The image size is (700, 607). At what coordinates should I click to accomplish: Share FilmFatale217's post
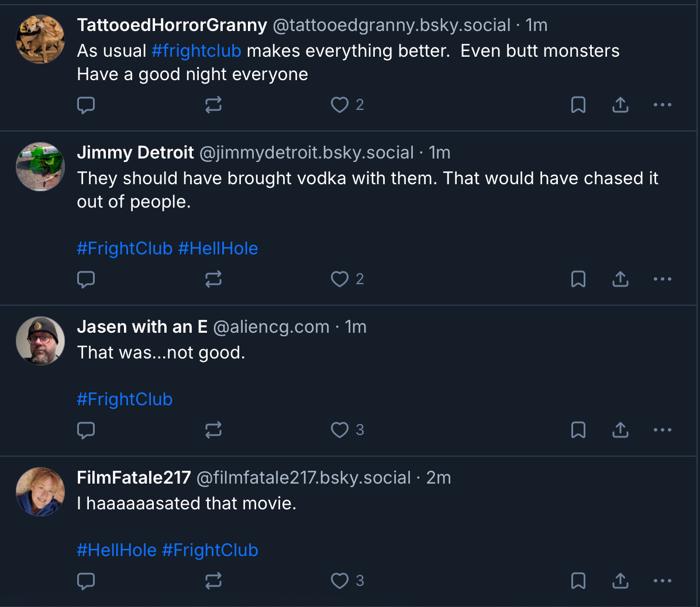pos(620,581)
